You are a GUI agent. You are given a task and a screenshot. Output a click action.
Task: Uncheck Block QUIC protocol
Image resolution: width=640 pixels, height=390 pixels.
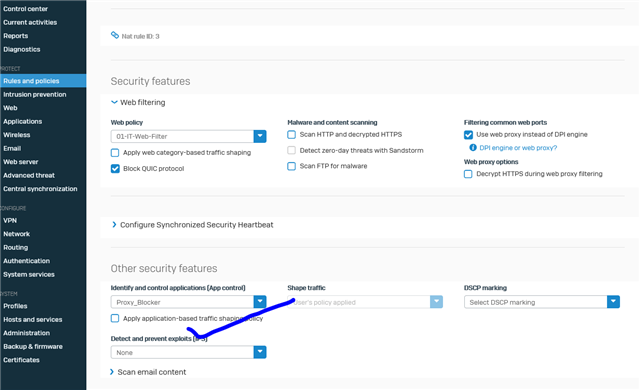pyautogui.click(x=115, y=168)
